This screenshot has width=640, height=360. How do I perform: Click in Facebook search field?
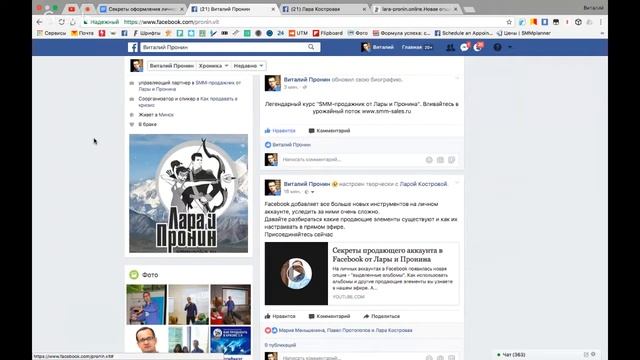tap(224, 47)
